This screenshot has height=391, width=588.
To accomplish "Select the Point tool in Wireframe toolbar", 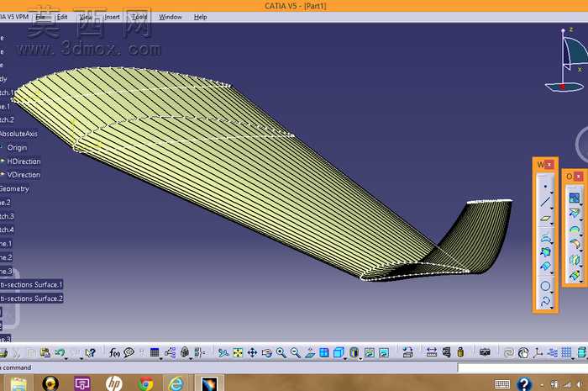I will [x=545, y=186].
